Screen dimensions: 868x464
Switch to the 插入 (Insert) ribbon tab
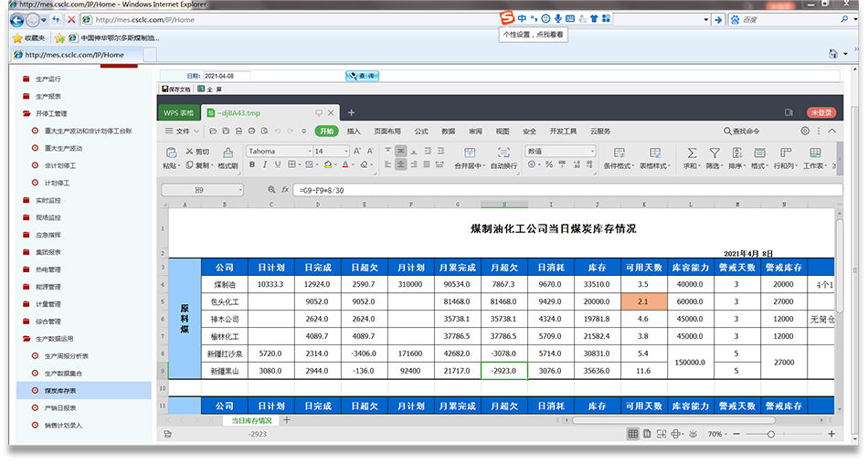coord(354,132)
